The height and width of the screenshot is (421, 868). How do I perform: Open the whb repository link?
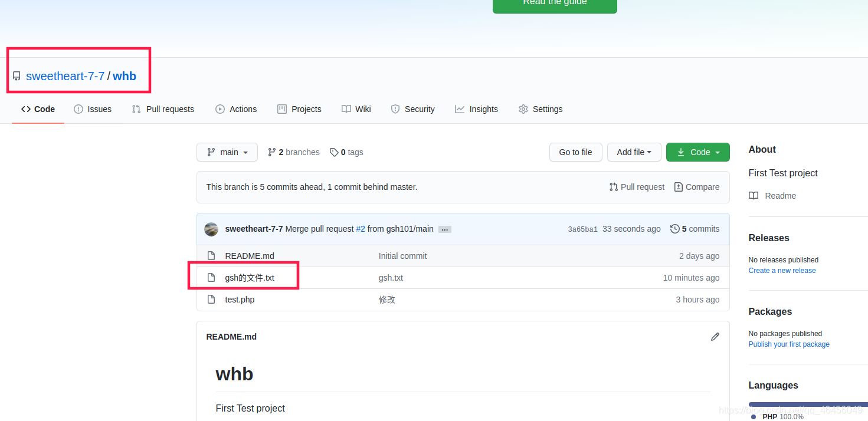(x=125, y=76)
